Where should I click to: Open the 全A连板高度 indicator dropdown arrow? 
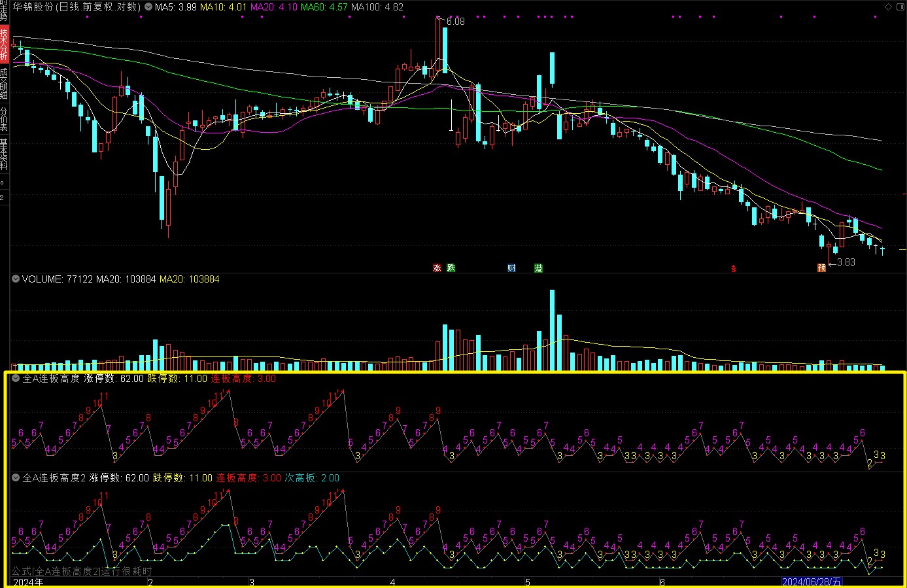coord(16,379)
